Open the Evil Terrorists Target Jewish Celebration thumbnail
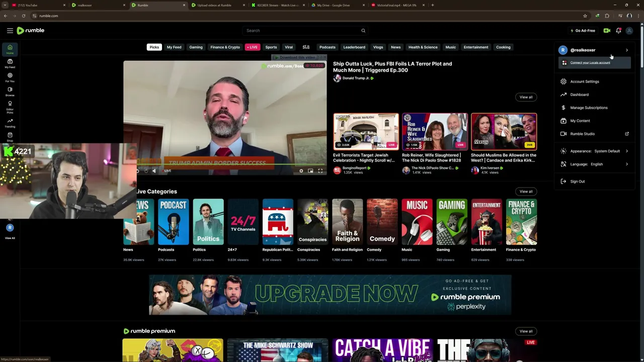The image size is (644, 362). 366,132
